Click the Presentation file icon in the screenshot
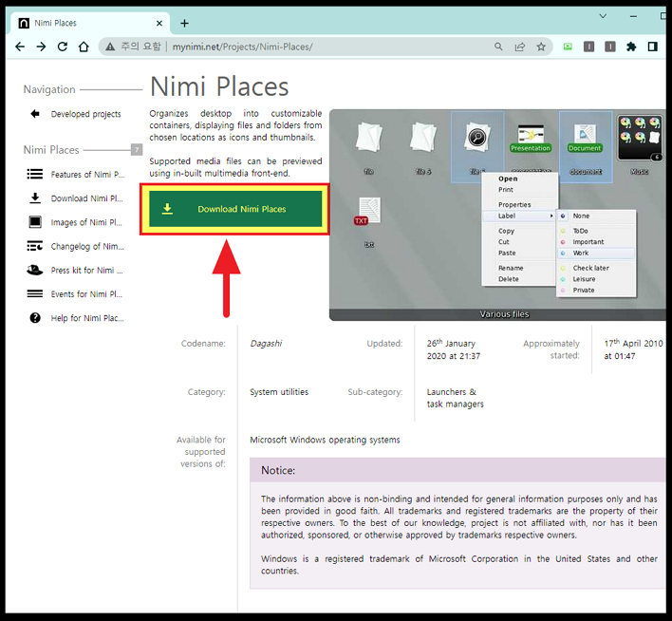The height and width of the screenshot is (621, 672). point(531,139)
